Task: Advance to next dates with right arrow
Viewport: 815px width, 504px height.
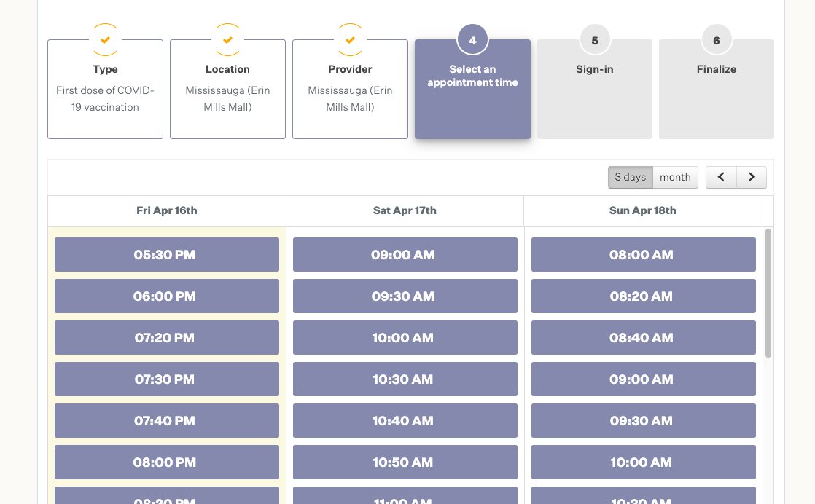Action: (x=752, y=177)
